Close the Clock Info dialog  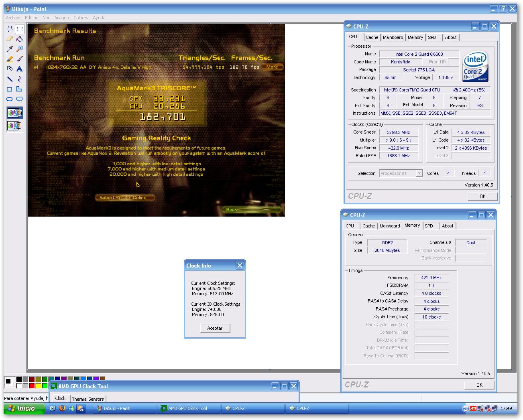[240, 265]
